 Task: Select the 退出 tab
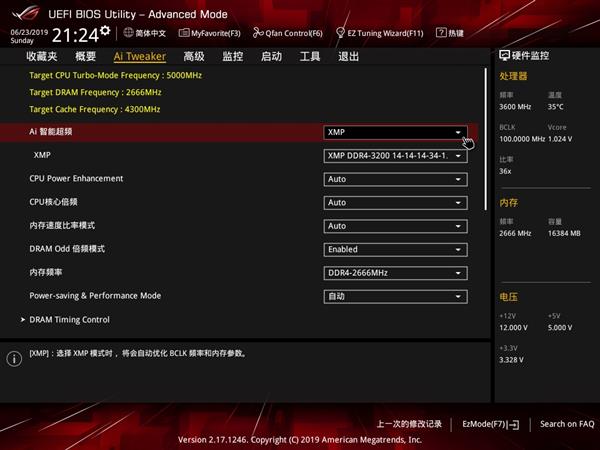[x=348, y=57]
